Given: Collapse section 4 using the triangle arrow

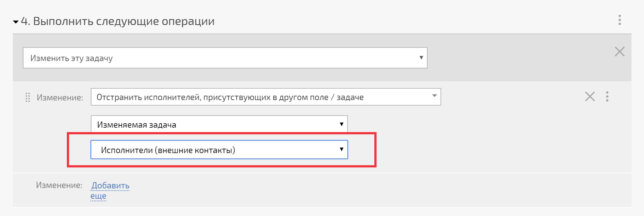Looking at the screenshot, I should point(16,22).
